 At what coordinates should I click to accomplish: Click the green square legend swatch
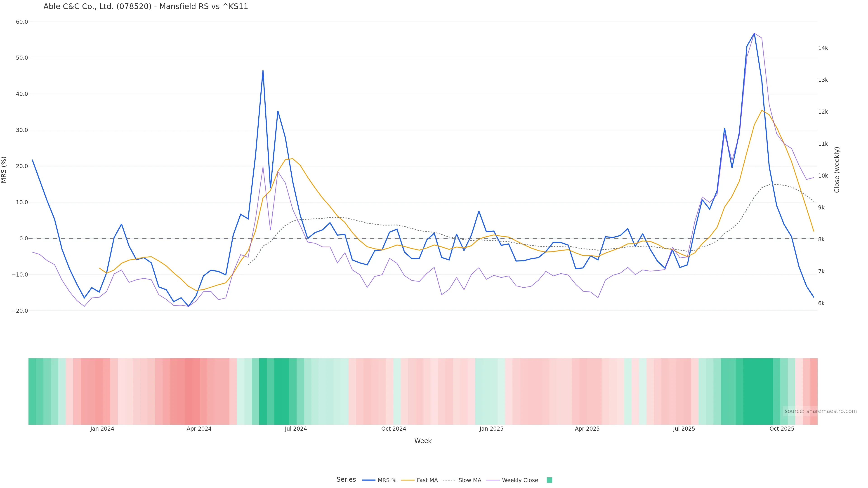[549, 480]
